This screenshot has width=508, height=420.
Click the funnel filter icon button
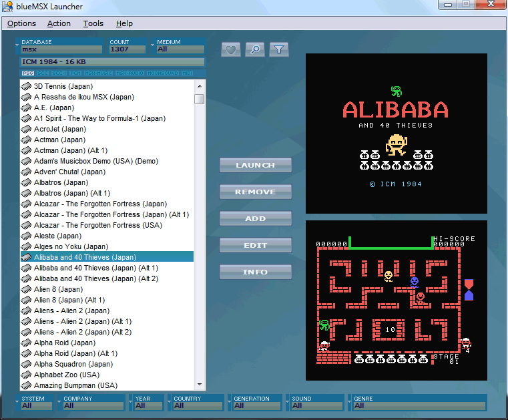coord(278,49)
